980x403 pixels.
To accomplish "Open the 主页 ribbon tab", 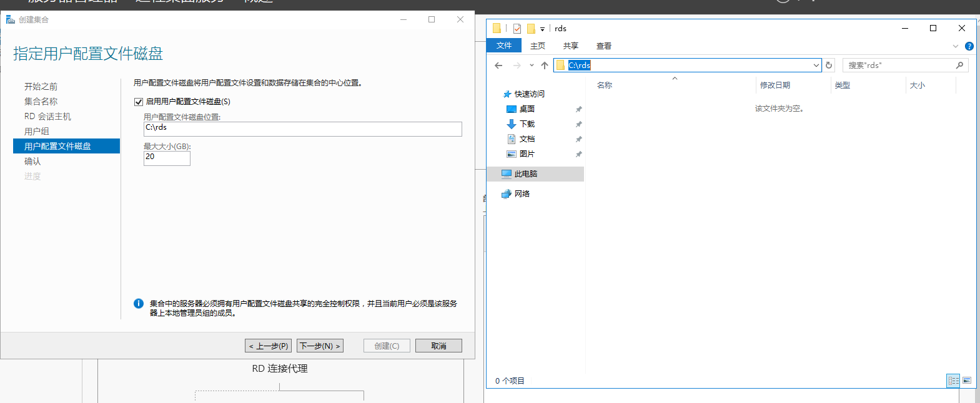I will (x=537, y=46).
